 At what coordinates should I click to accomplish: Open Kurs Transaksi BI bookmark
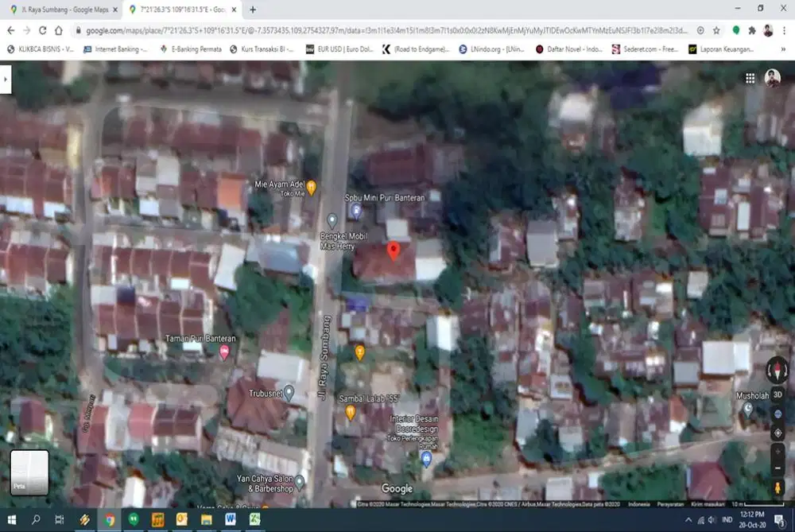click(262, 49)
